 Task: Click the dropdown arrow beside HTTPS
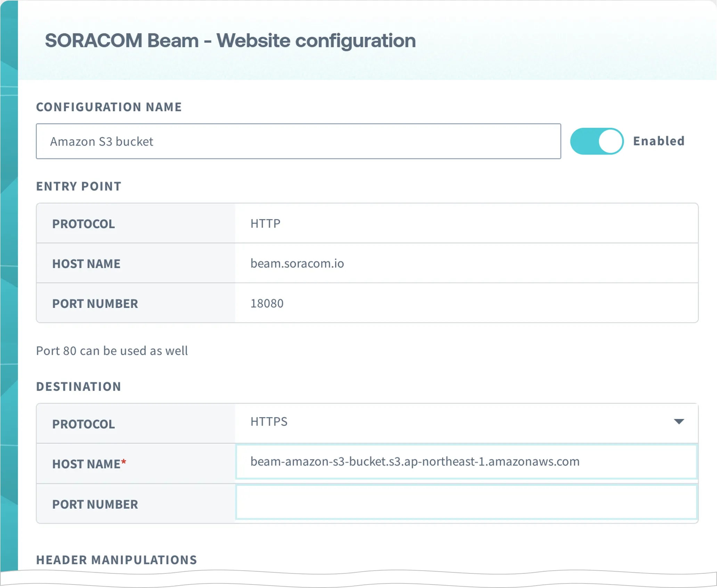(x=679, y=422)
